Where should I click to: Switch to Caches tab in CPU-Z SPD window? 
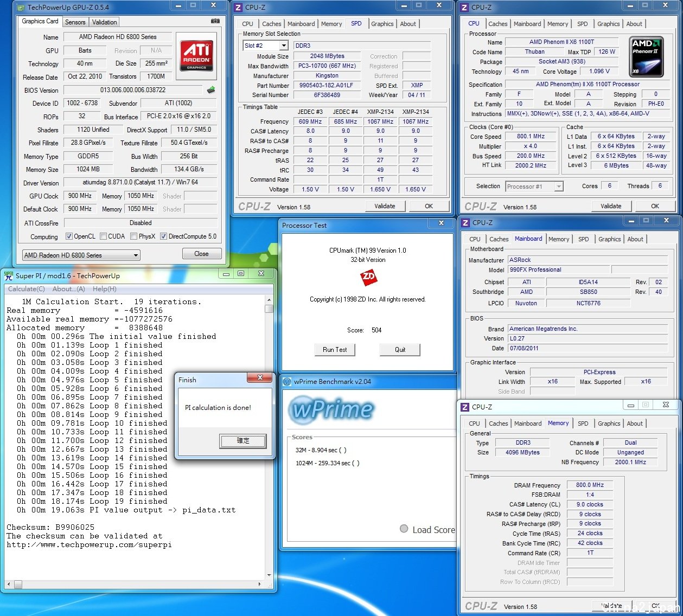[x=272, y=24]
